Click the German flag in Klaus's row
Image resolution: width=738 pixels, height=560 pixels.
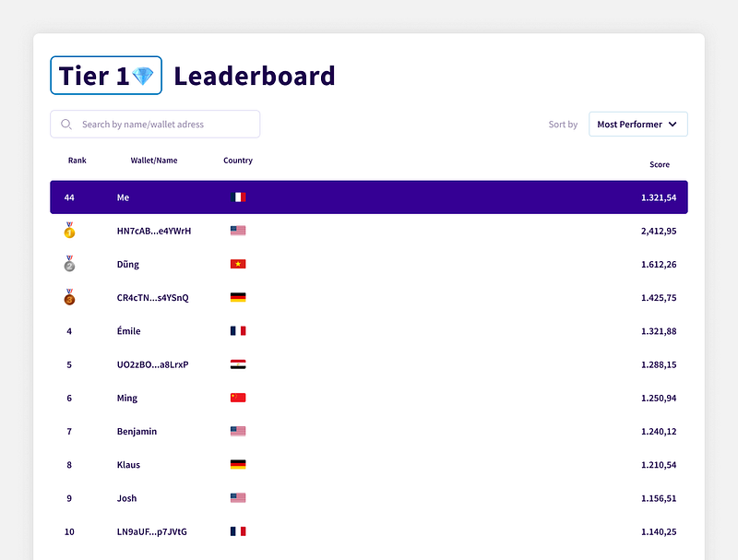click(x=238, y=465)
